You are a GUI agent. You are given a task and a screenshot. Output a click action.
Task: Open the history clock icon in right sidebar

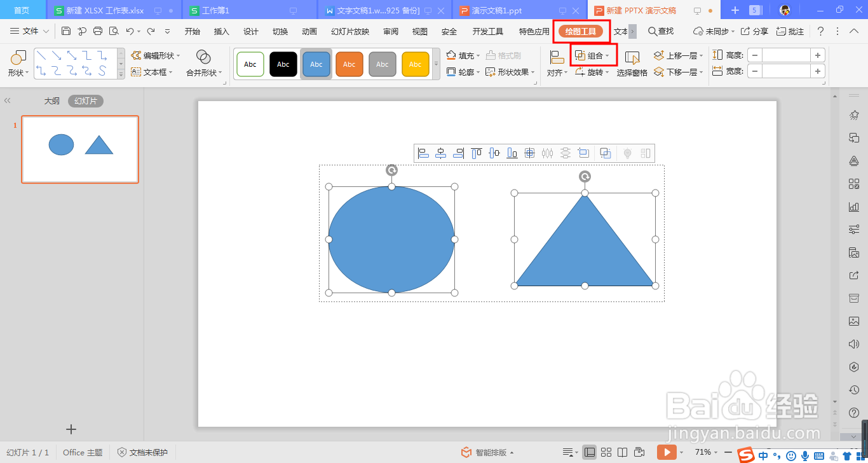(x=854, y=390)
